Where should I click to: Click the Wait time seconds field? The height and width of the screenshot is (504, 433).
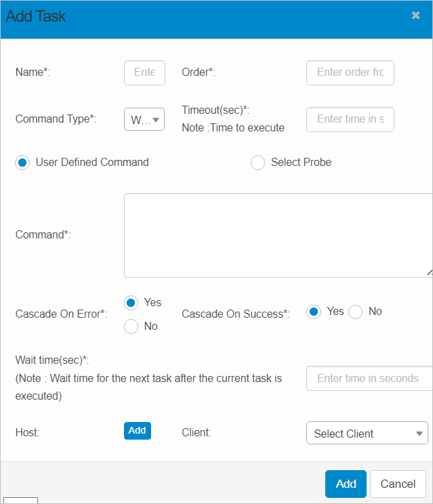[x=369, y=379]
